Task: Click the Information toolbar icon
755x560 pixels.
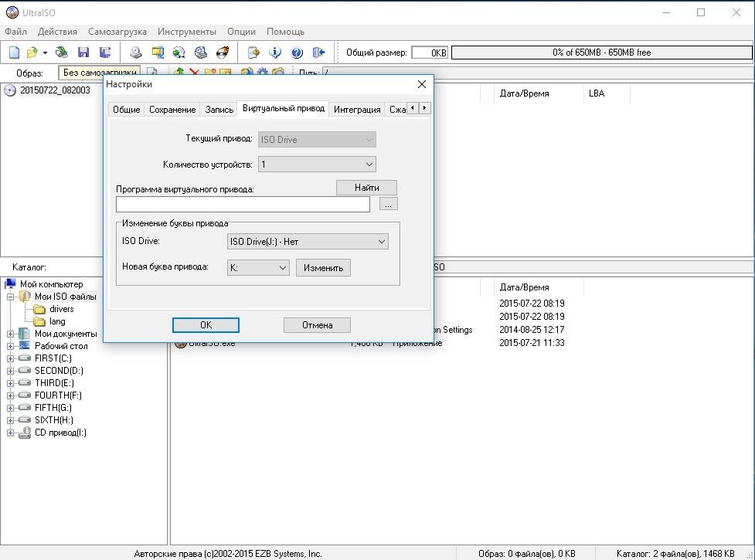Action: [275, 52]
